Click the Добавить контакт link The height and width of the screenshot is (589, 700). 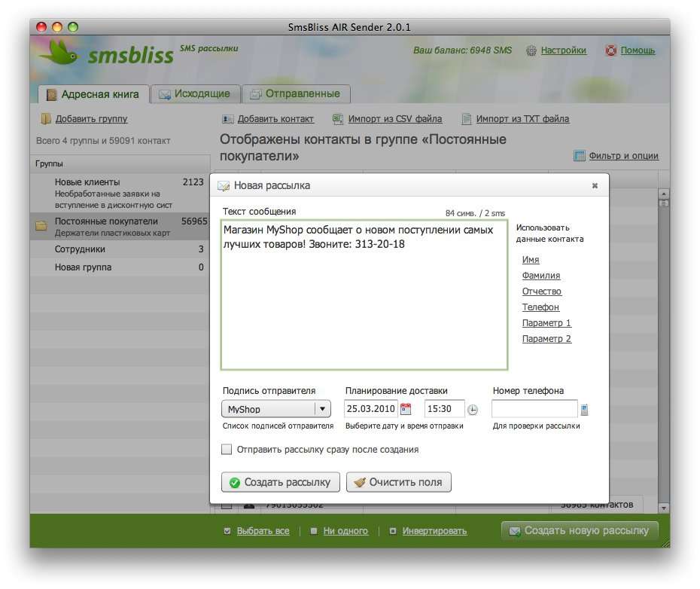(275, 119)
